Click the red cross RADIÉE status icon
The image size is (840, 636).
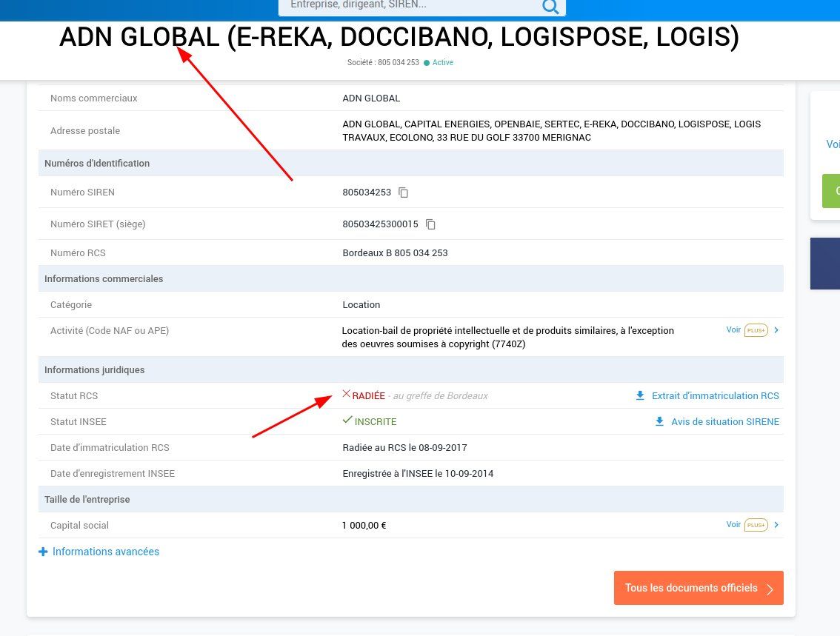click(346, 394)
